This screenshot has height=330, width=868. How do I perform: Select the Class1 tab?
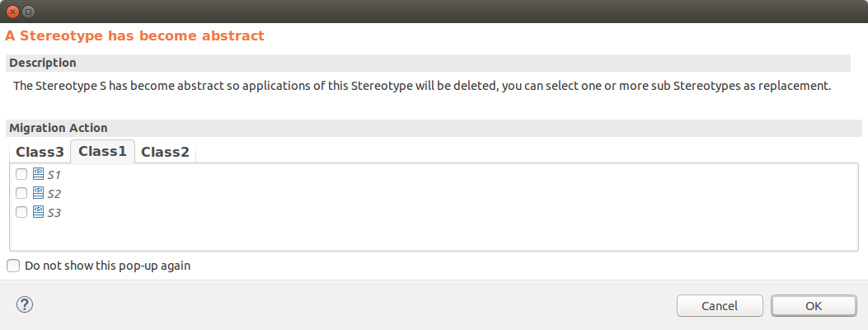click(x=102, y=151)
